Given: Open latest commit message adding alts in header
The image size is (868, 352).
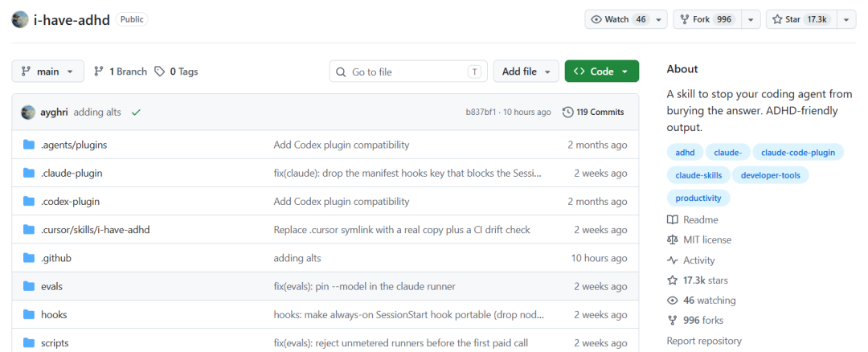Looking at the screenshot, I should coord(97,113).
